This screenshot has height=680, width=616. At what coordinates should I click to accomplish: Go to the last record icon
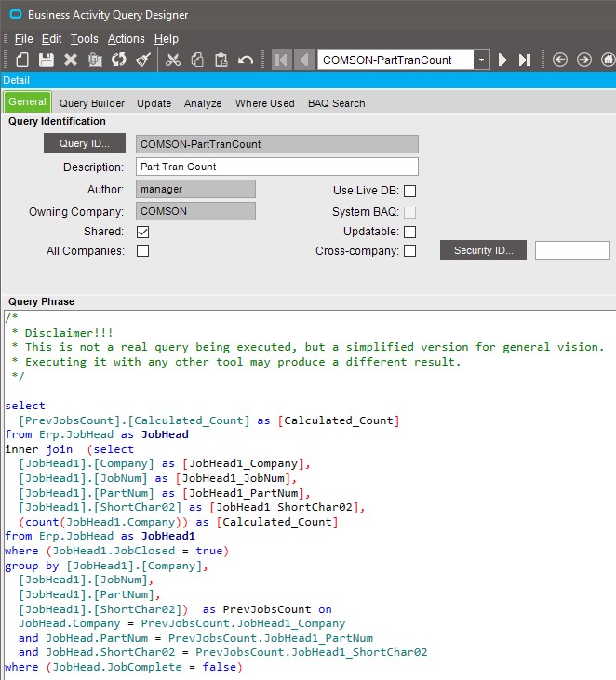[525, 60]
